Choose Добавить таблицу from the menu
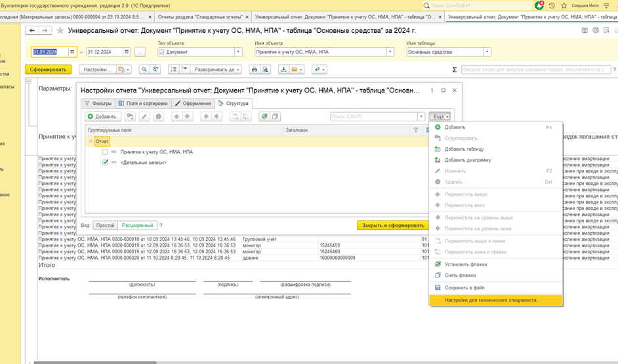Viewport: 618px width, 364px height. pyautogui.click(x=495, y=149)
